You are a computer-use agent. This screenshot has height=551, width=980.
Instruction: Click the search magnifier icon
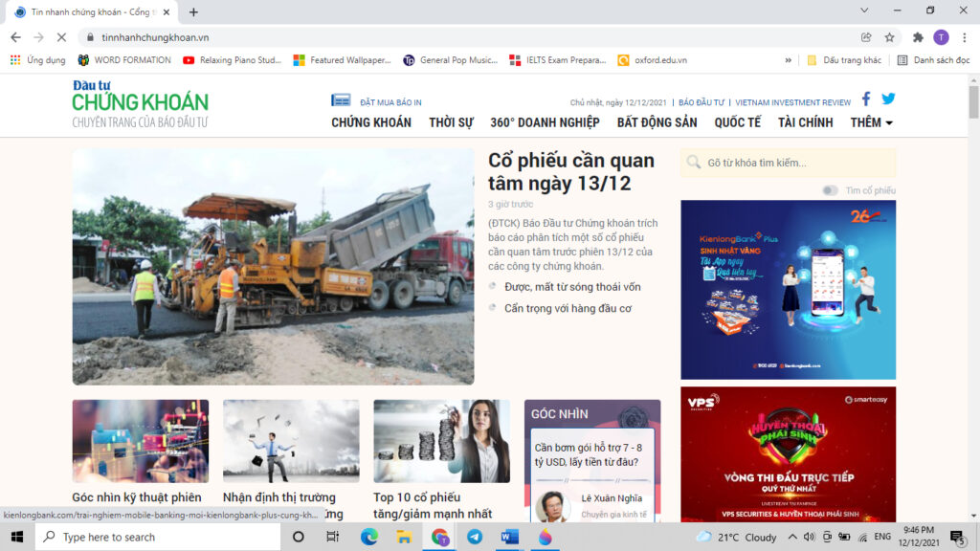[693, 163]
